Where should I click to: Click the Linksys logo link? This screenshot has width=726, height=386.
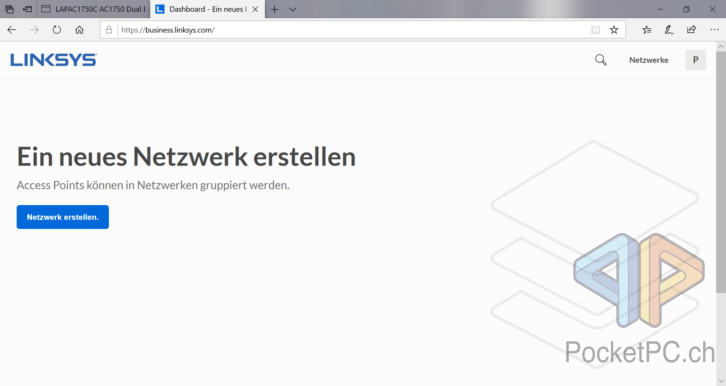(x=54, y=60)
